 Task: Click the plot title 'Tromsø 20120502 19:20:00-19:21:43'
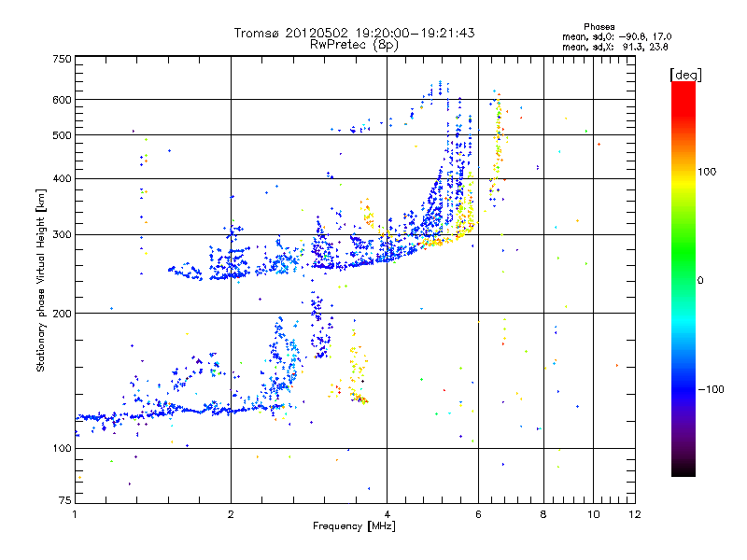(x=354, y=33)
